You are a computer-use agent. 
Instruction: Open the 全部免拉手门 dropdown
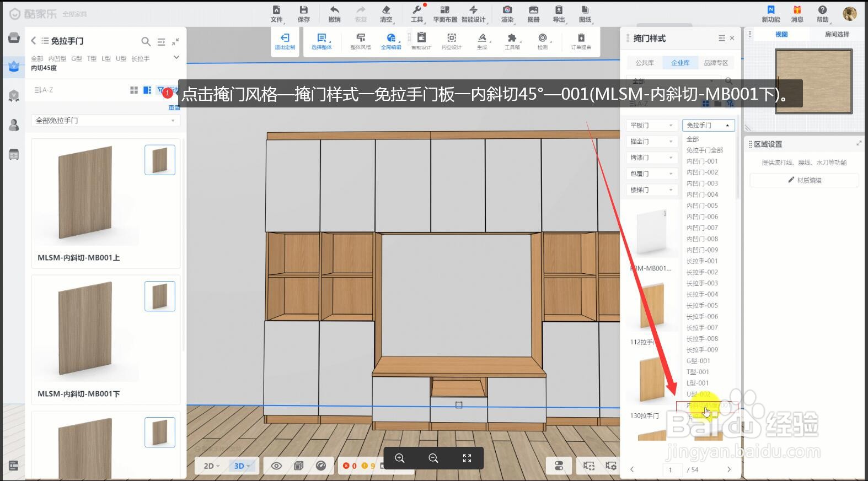pyautogui.click(x=105, y=120)
